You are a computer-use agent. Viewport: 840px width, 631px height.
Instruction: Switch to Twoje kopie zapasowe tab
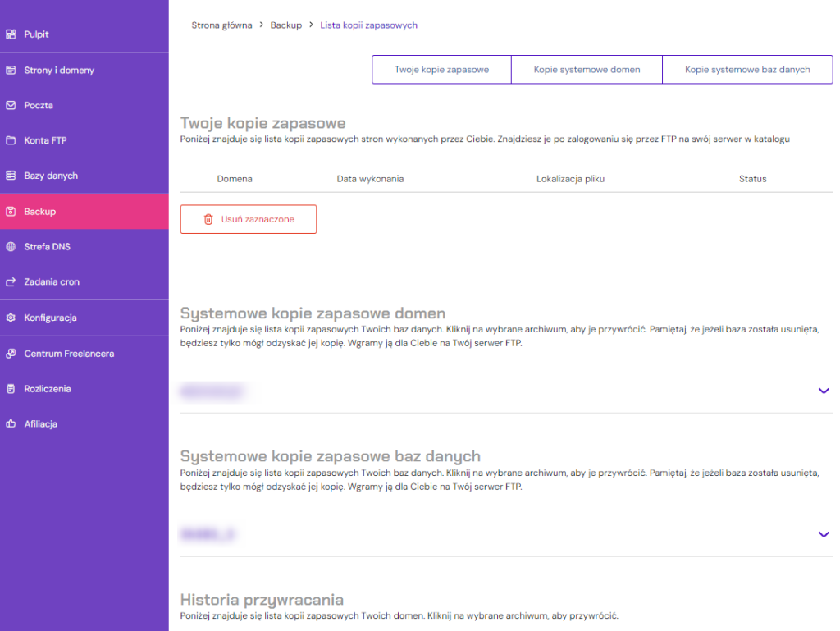click(x=441, y=70)
